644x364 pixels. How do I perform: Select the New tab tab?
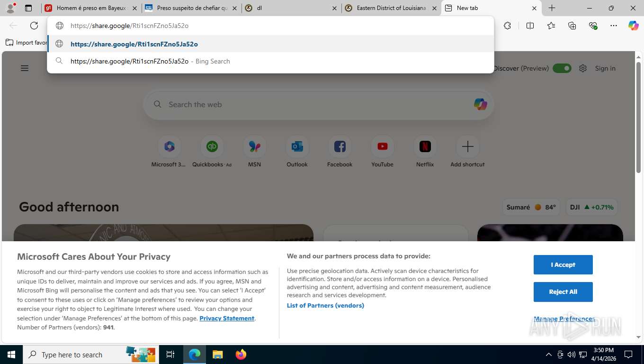click(x=491, y=8)
